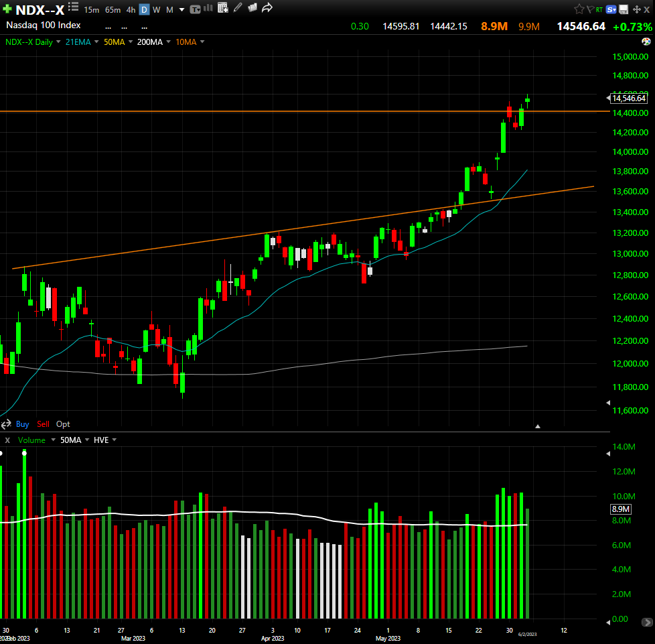Select the pencil drawing tool
The width and height of the screenshot is (655, 644).
pos(238,7)
